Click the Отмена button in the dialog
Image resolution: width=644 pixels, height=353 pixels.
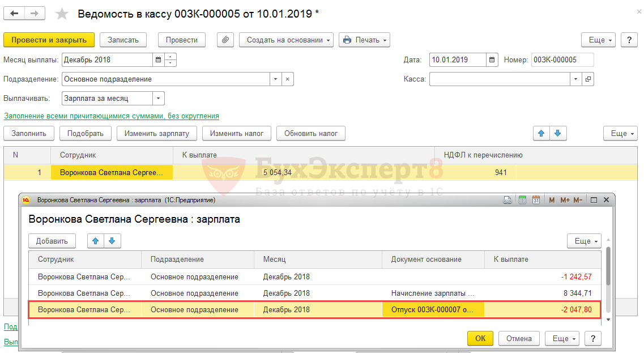pos(519,338)
